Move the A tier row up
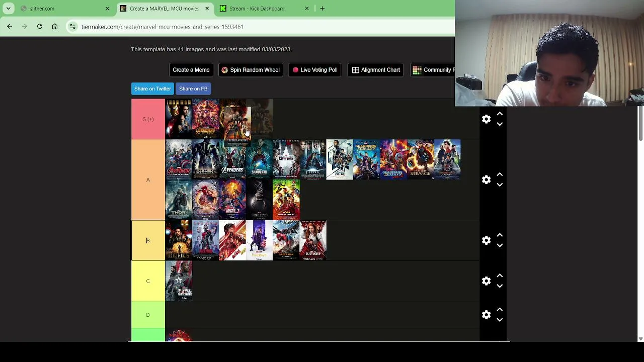This screenshot has height=362, width=644. point(500,174)
